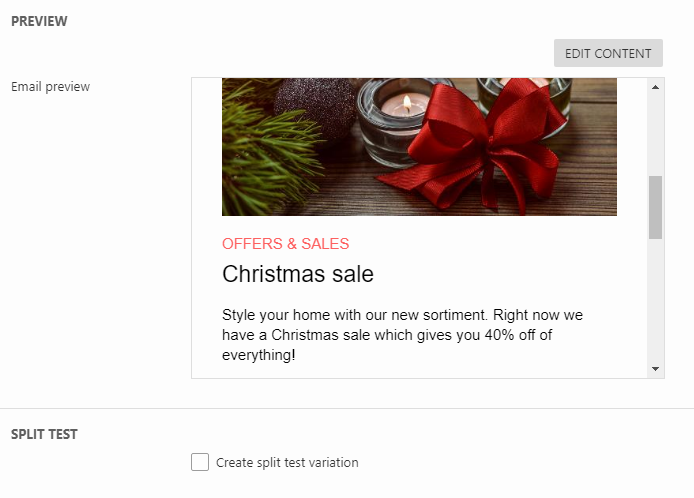
Task: Enable Create split test variation checkbox
Action: click(x=200, y=462)
